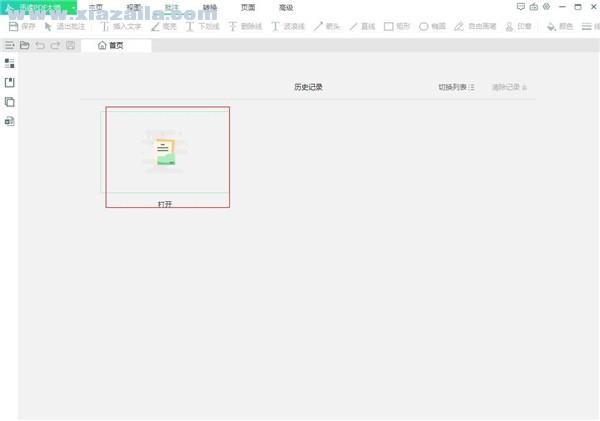
Task: Click the overlapping pages icon in left sidebar
Action: pos(10,102)
